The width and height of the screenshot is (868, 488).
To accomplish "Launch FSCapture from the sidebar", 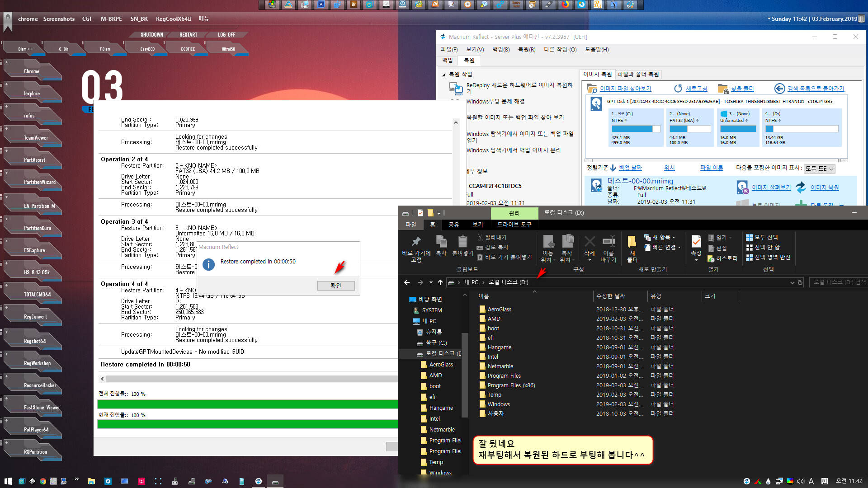I will point(34,250).
